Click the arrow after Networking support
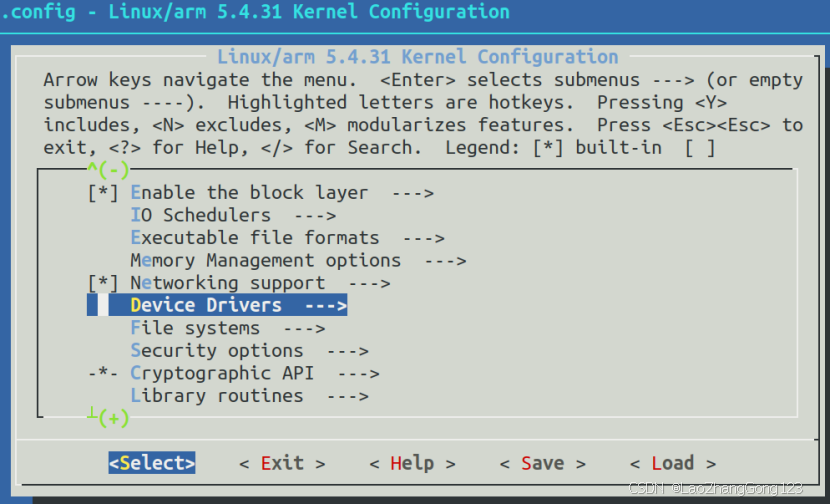Viewport: 830px width, 504px height. 369,284
